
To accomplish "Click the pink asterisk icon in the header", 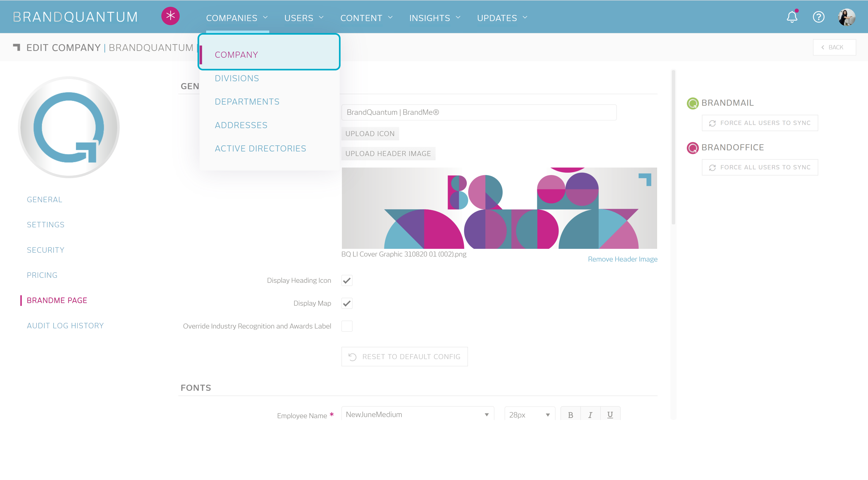I will click(x=170, y=16).
